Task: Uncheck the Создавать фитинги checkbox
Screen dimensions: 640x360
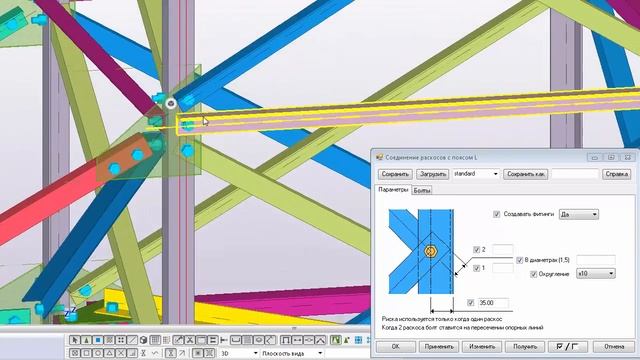Action: (x=496, y=214)
